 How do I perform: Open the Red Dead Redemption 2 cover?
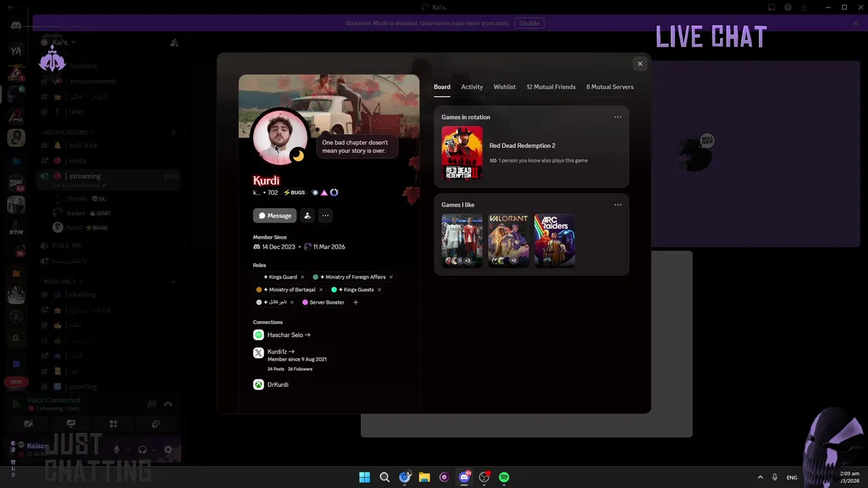pyautogui.click(x=462, y=153)
